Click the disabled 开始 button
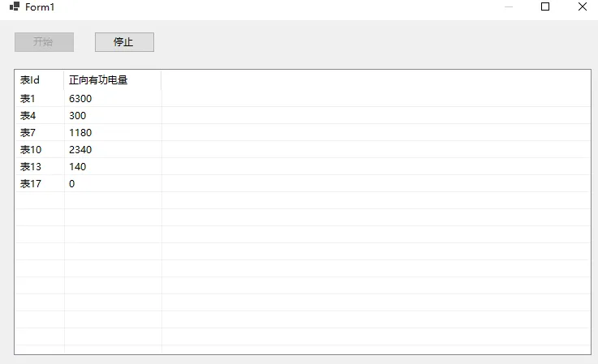598x364 pixels. [x=44, y=42]
